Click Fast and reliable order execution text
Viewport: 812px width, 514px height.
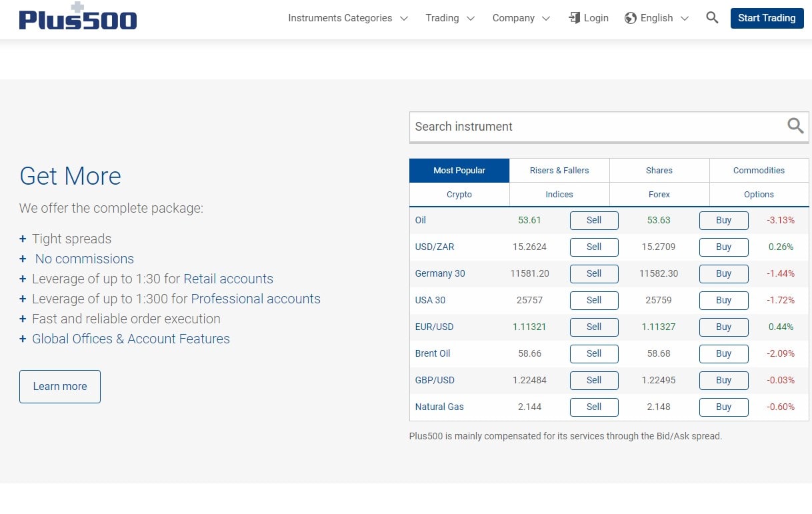point(126,319)
